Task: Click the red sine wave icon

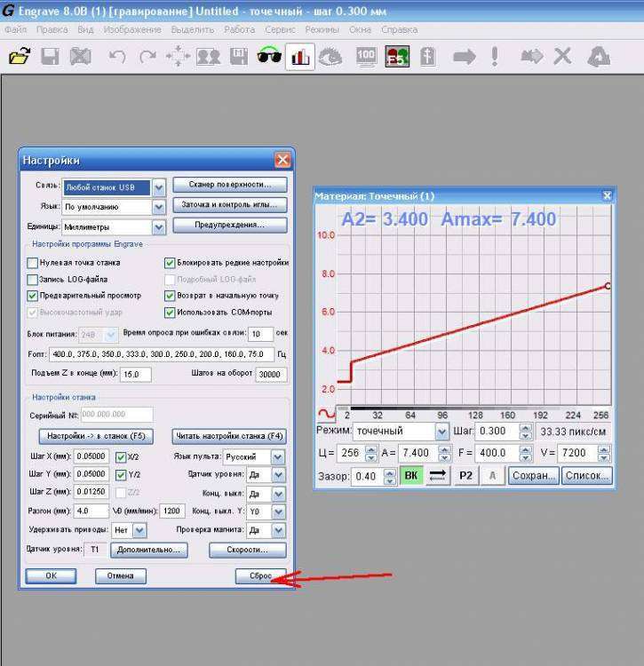Action: [327, 414]
